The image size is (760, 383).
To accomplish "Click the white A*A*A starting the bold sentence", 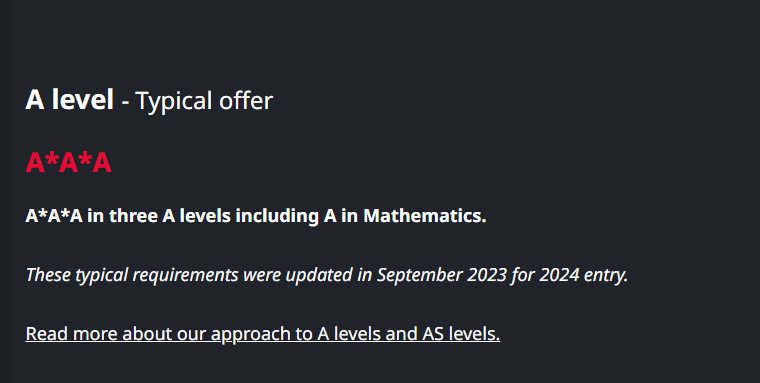I will pos(54,216).
